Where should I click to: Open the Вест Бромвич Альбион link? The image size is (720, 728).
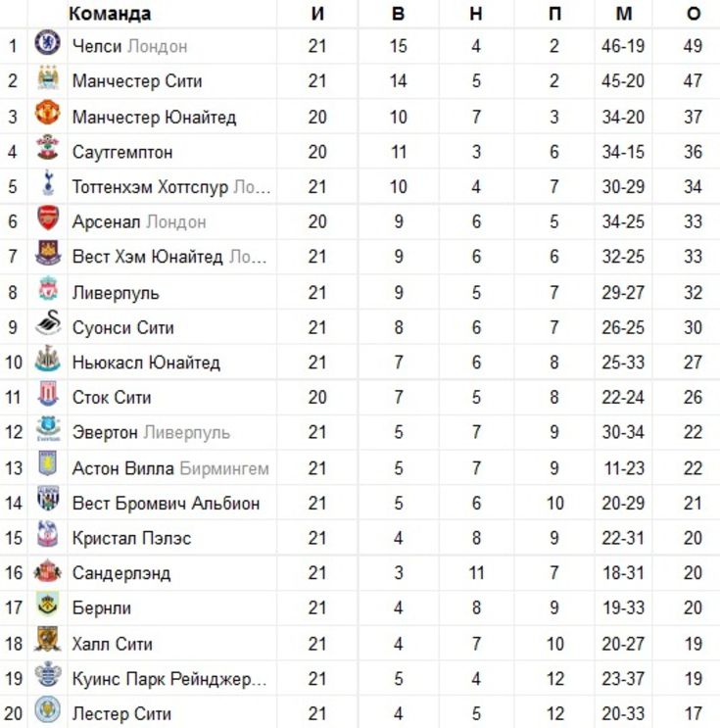point(166,504)
